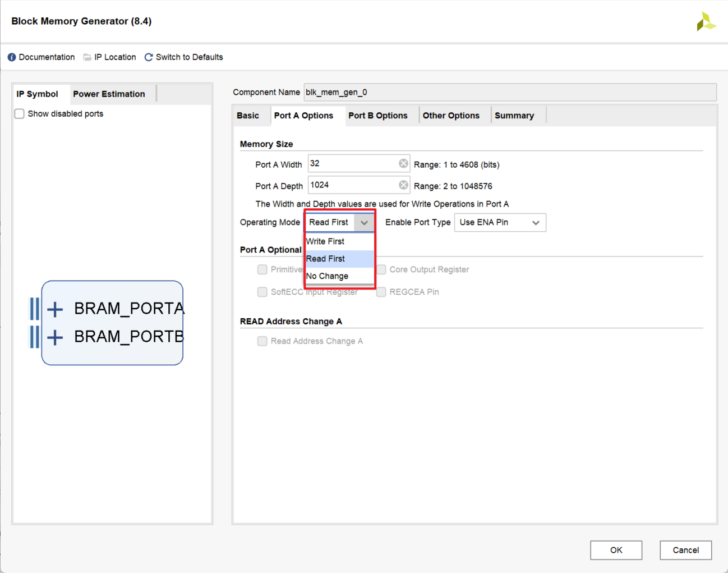Image resolution: width=728 pixels, height=573 pixels.
Task: Clear the Port A Width field
Action: point(403,163)
